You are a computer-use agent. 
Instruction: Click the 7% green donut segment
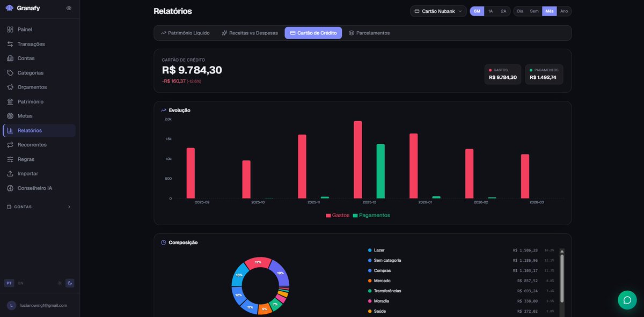click(x=275, y=305)
